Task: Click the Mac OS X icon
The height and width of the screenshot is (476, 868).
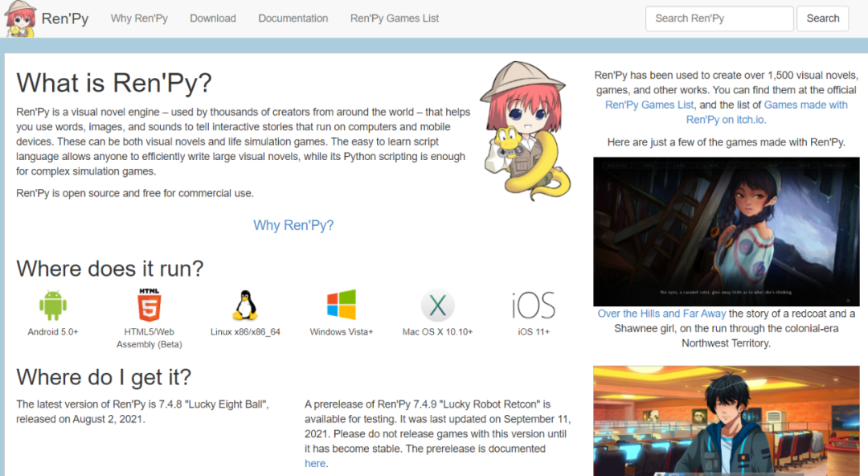Action: click(x=437, y=306)
